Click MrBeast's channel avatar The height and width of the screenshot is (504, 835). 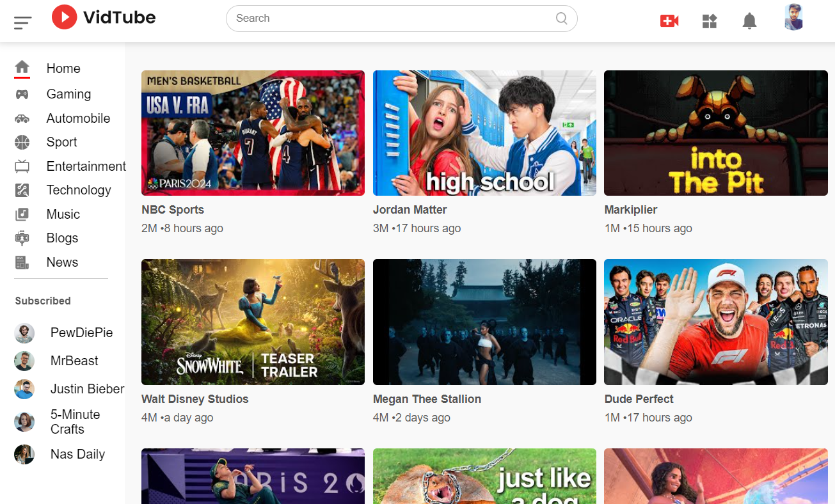pyautogui.click(x=24, y=361)
